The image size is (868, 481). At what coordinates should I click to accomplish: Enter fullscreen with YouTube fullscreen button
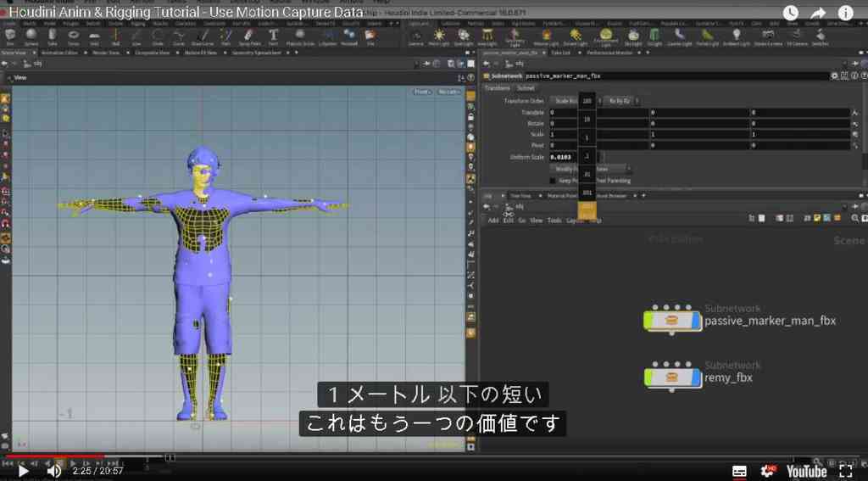(x=846, y=472)
